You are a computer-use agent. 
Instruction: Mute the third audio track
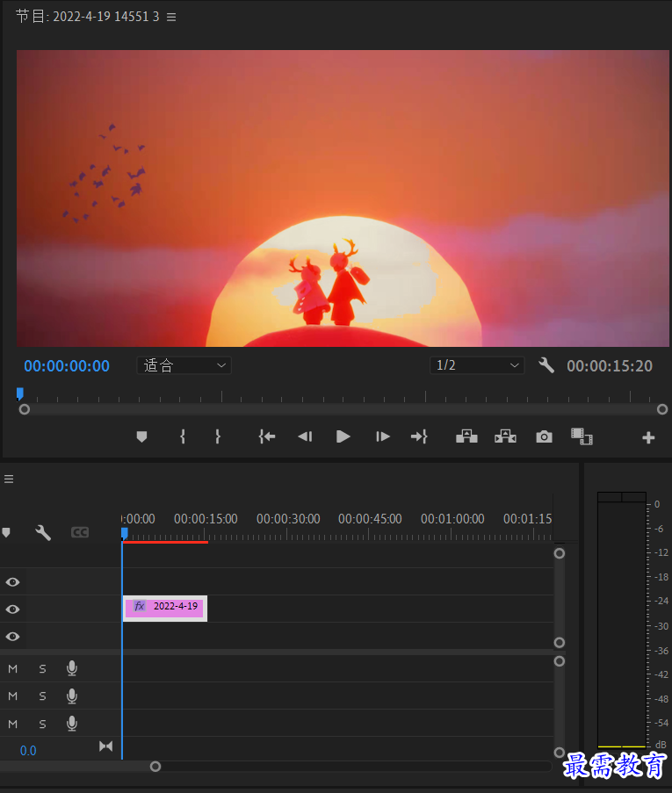point(12,725)
